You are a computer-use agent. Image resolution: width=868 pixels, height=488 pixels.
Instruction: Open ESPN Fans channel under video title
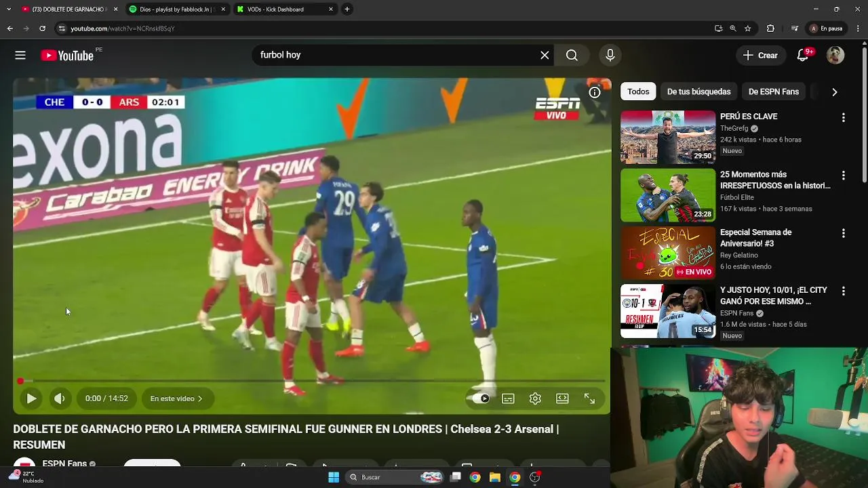click(64, 464)
